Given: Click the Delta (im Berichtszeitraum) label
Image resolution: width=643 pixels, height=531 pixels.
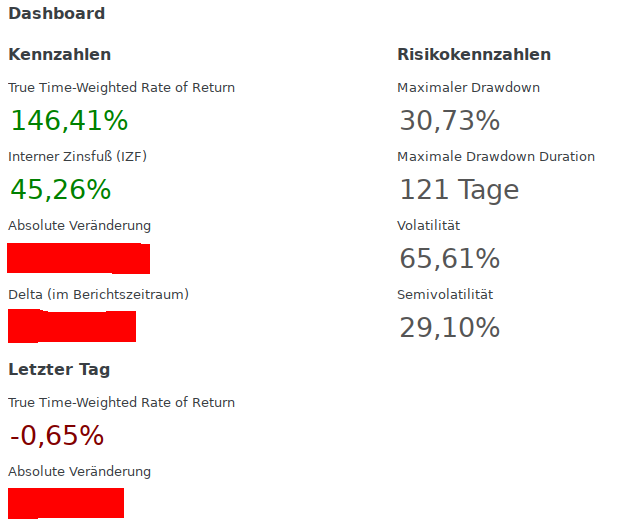Looking at the screenshot, I should click(x=98, y=295).
